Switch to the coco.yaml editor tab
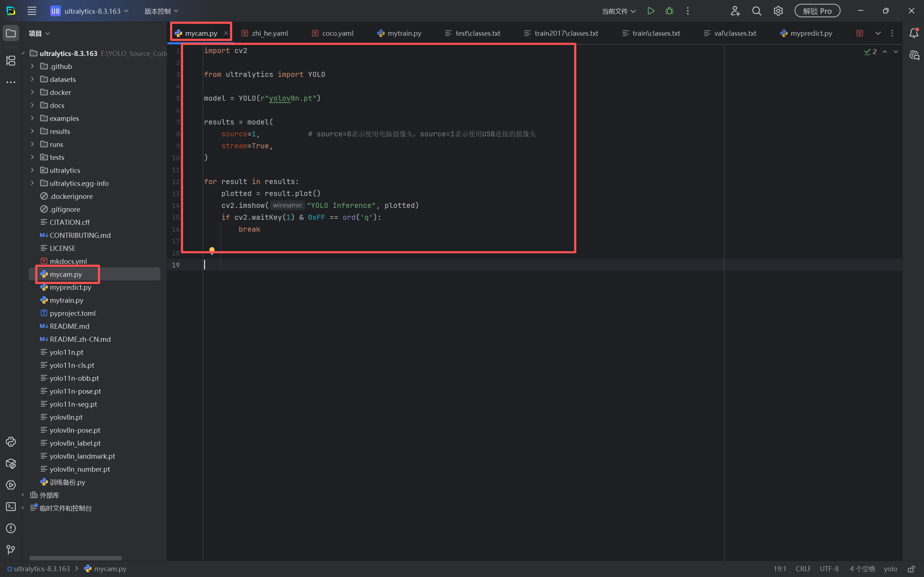This screenshot has height=577, width=924. [333, 33]
